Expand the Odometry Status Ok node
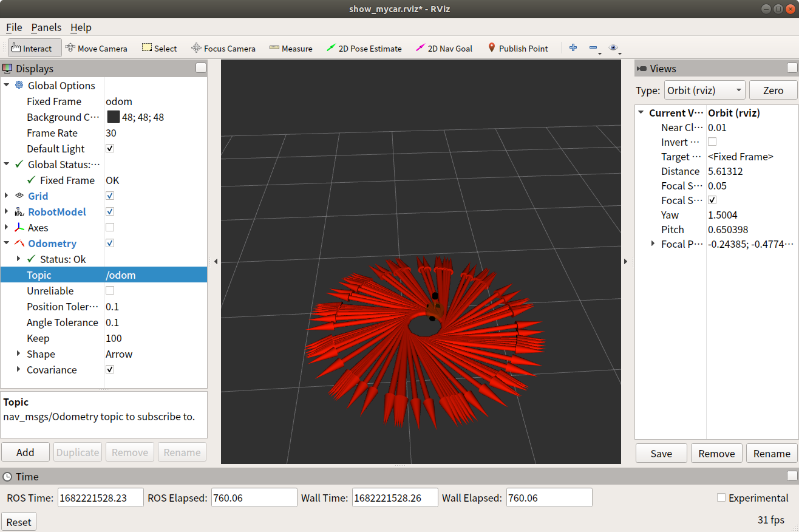799x532 pixels. click(x=19, y=259)
